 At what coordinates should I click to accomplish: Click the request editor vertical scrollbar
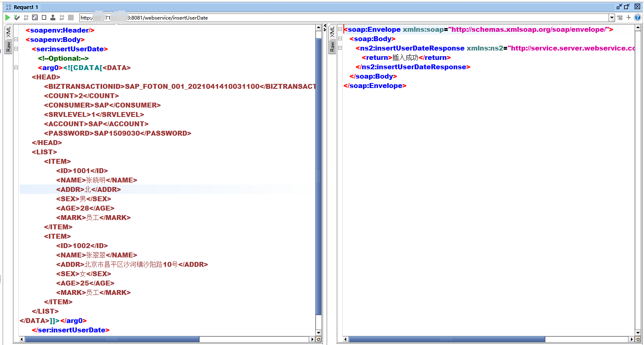[319, 177]
